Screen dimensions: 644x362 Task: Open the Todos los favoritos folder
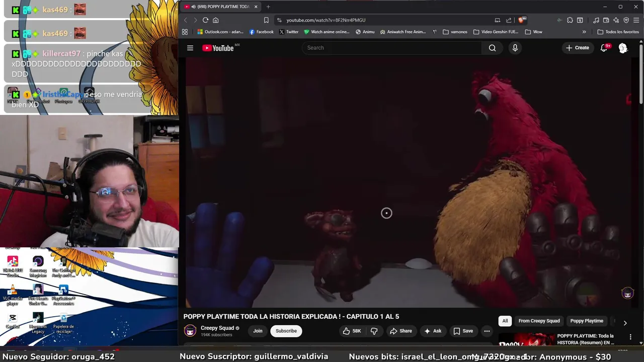(618, 32)
